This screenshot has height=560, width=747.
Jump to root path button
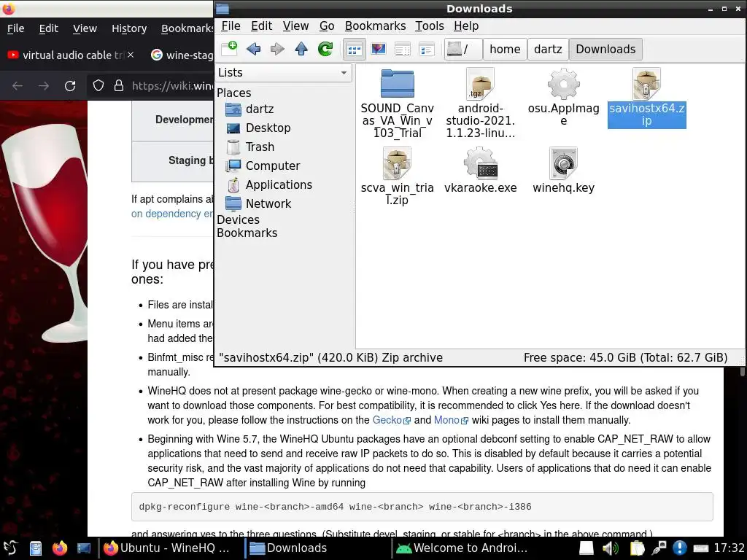click(463, 49)
